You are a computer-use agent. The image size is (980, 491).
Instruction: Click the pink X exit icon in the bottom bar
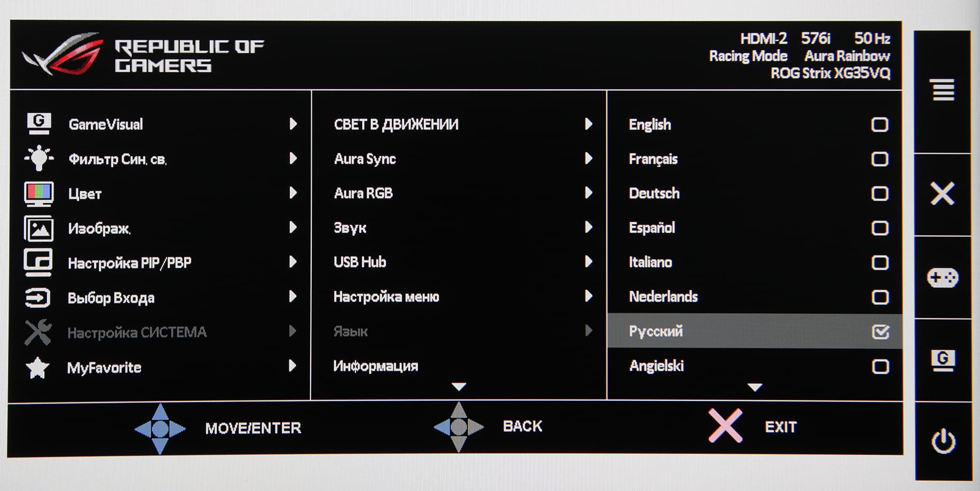click(725, 426)
